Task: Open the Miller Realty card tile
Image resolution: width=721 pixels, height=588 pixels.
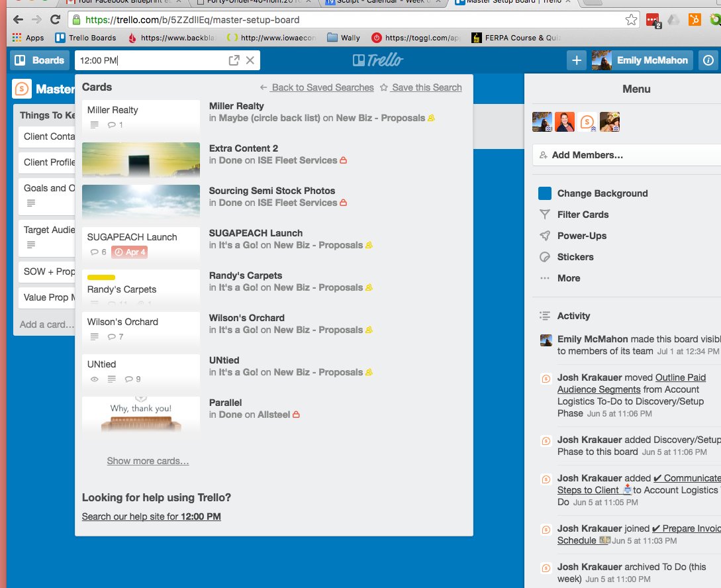Action: coord(141,117)
